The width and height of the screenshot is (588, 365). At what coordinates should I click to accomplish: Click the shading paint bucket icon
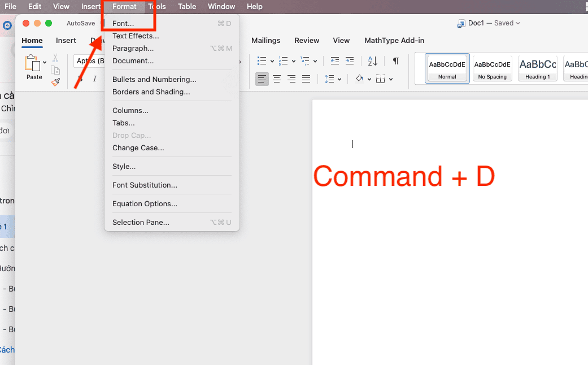[x=359, y=79]
